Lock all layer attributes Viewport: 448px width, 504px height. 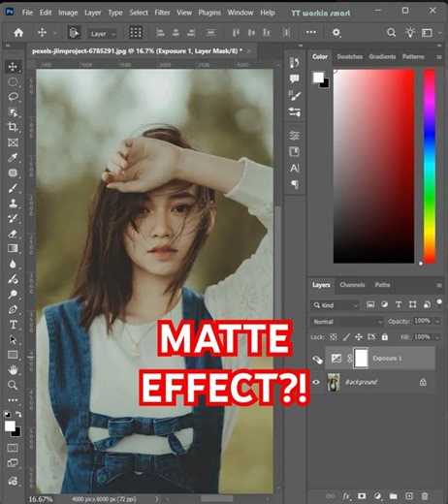coord(384,337)
